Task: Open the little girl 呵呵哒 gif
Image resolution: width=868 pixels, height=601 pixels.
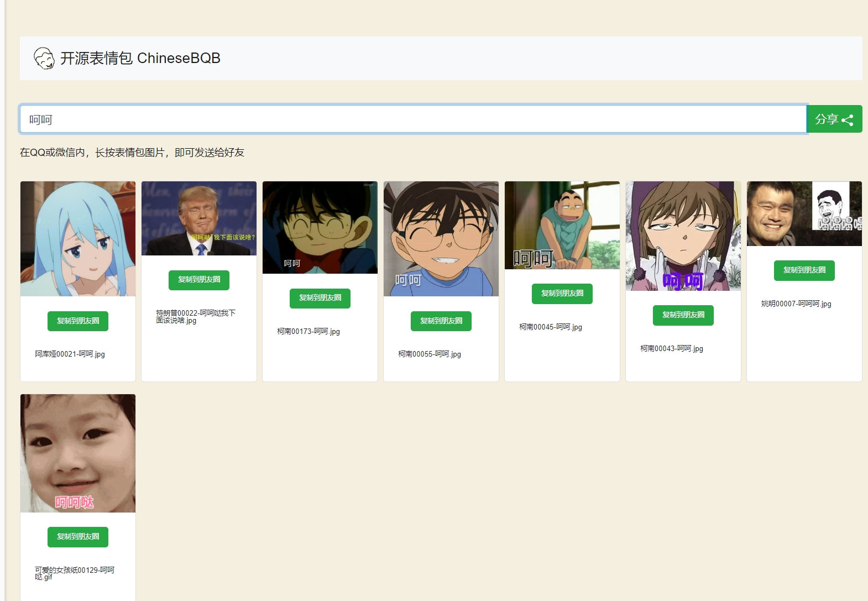Action: pyautogui.click(x=78, y=453)
